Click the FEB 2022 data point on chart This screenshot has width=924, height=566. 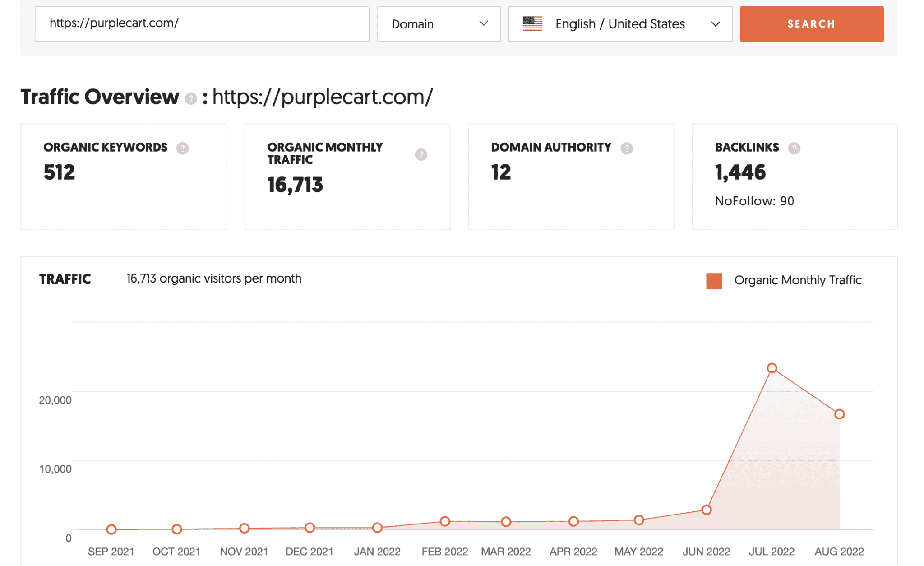[x=444, y=521]
